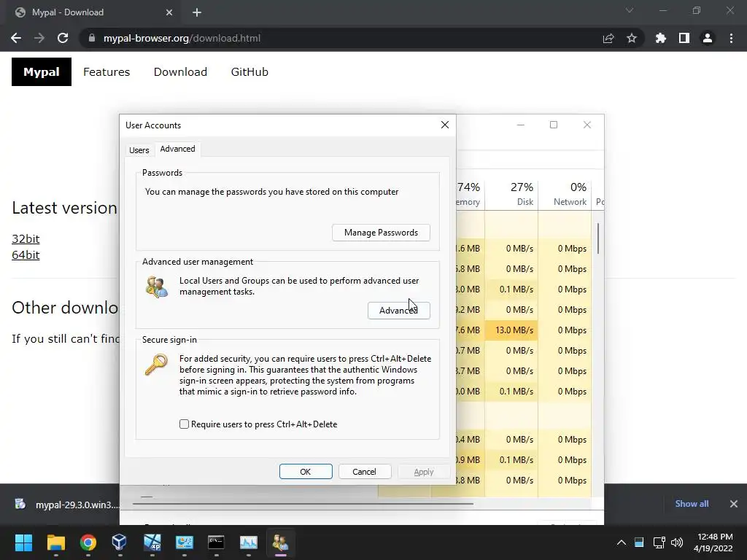Open Chrome profile avatar icon

point(708,38)
